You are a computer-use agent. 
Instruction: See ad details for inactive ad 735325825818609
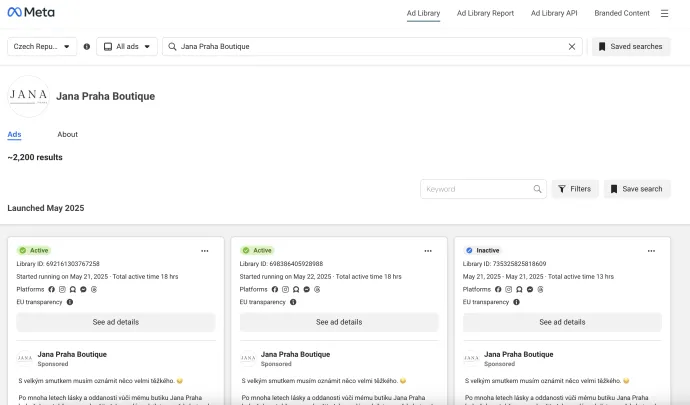tap(562, 322)
